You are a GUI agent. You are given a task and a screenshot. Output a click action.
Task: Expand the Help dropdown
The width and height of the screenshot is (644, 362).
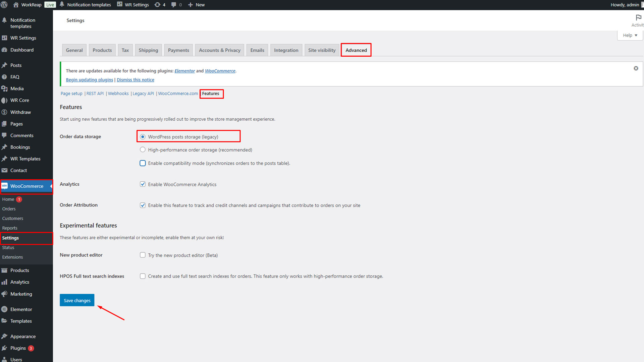(x=630, y=35)
